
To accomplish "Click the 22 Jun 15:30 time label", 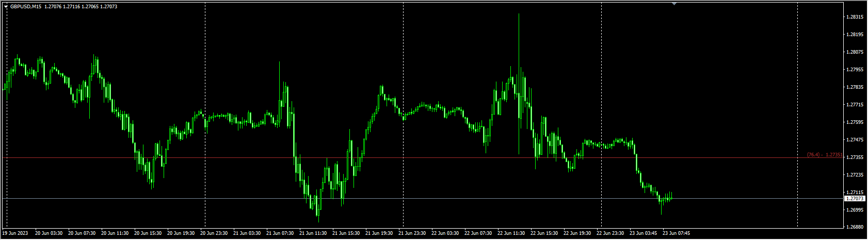I will pyautogui.click(x=544, y=233).
